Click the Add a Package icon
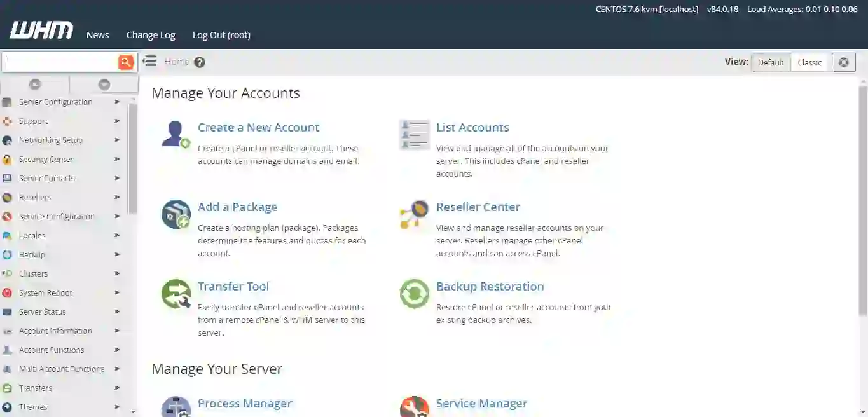The width and height of the screenshot is (868, 417). tap(176, 214)
